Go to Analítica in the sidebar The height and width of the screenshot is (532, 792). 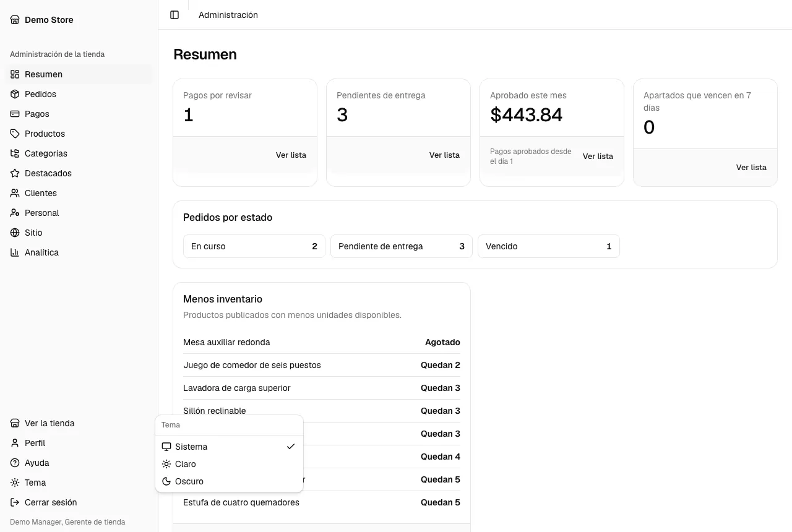tap(79, 252)
